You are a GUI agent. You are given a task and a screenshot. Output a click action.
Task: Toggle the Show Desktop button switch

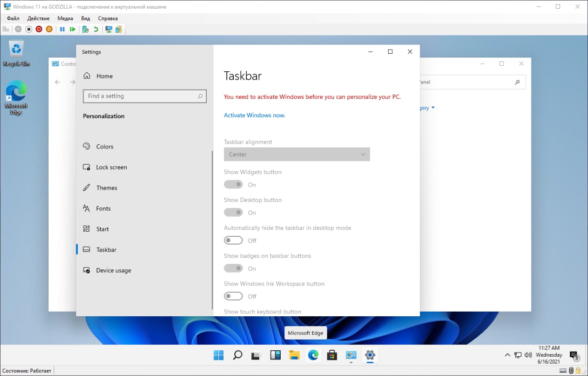pyautogui.click(x=233, y=213)
